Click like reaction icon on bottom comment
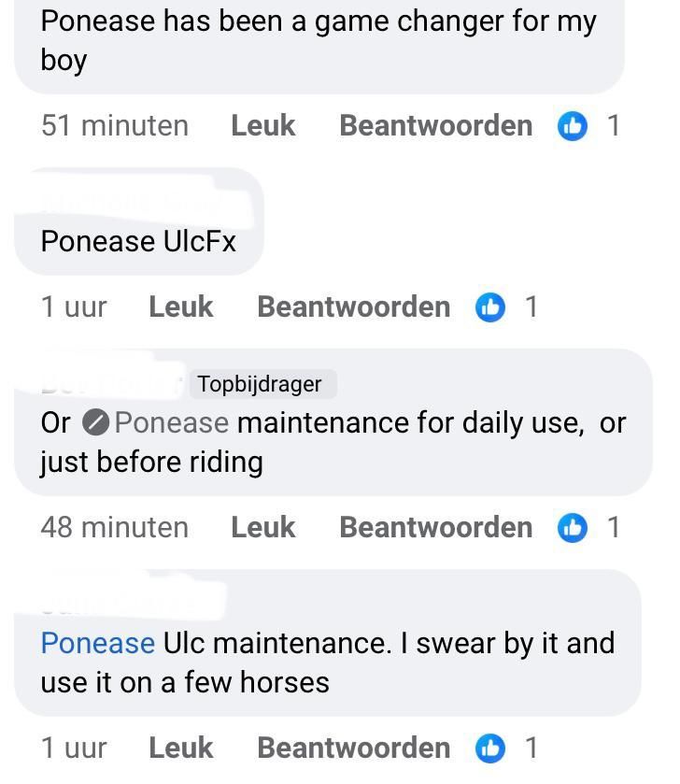This screenshot has width=680, height=784. click(490, 748)
